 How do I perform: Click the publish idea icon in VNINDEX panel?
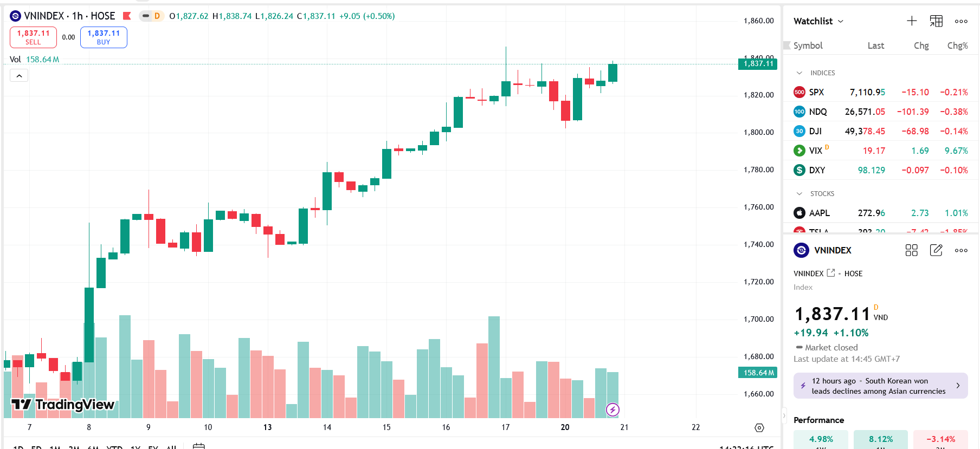pyautogui.click(x=936, y=250)
